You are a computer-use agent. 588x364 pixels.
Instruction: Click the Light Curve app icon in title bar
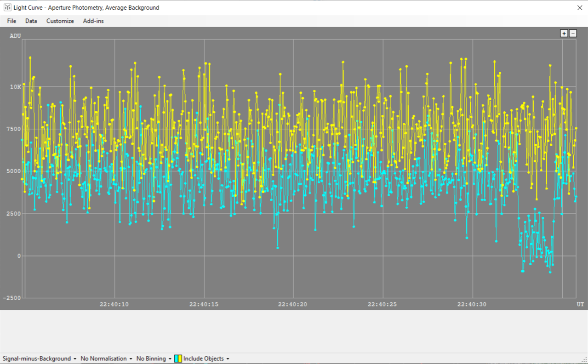click(7, 7)
